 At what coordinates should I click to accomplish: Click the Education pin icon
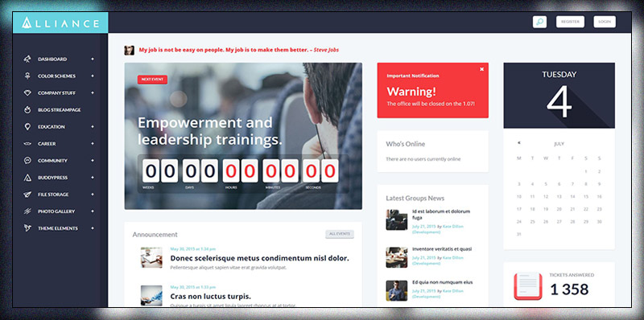tap(27, 127)
